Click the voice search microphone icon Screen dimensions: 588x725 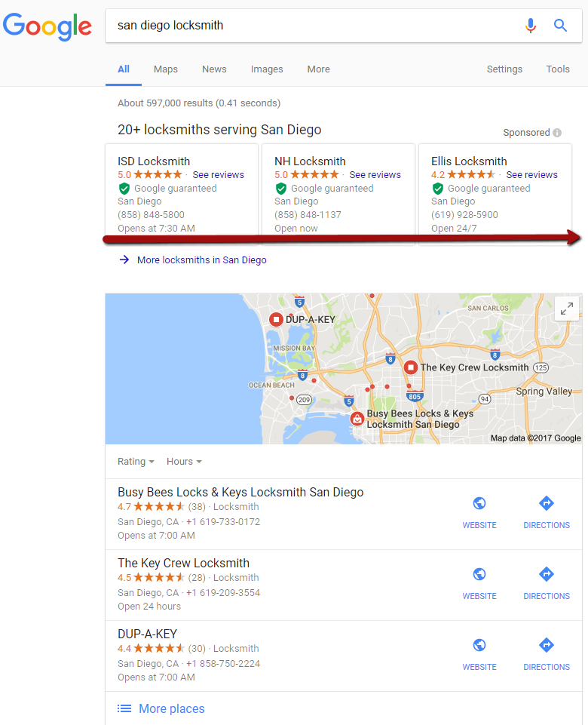(531, 26)
